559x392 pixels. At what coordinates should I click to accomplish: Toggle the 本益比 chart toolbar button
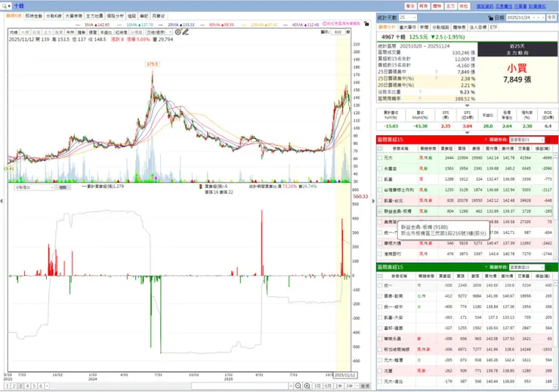pos(105,32)
